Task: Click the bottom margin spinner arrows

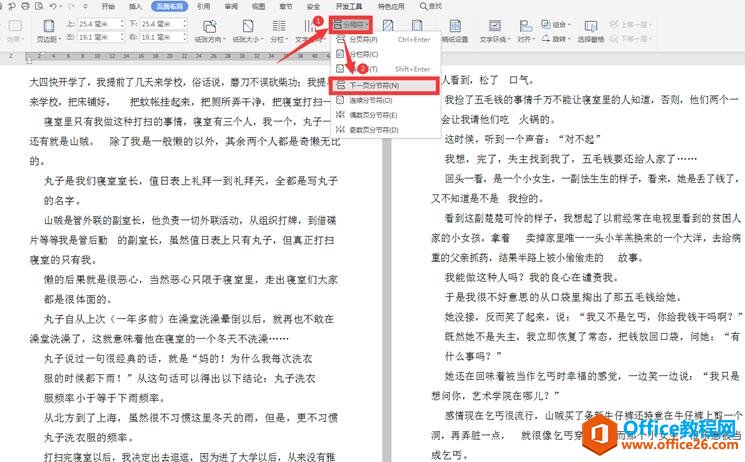Action: 185,23
